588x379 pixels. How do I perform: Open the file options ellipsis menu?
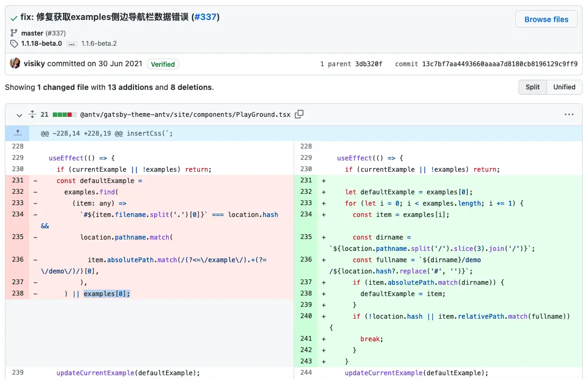pyautogui.click(x=569, y=115)
